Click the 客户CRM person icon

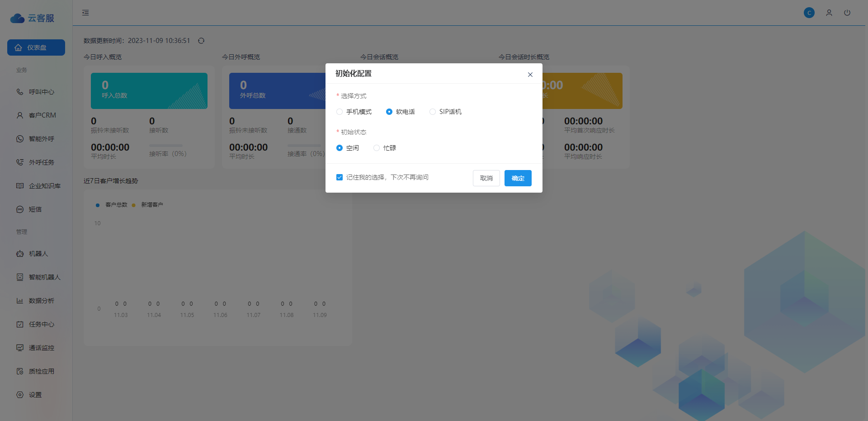(20, 115)
